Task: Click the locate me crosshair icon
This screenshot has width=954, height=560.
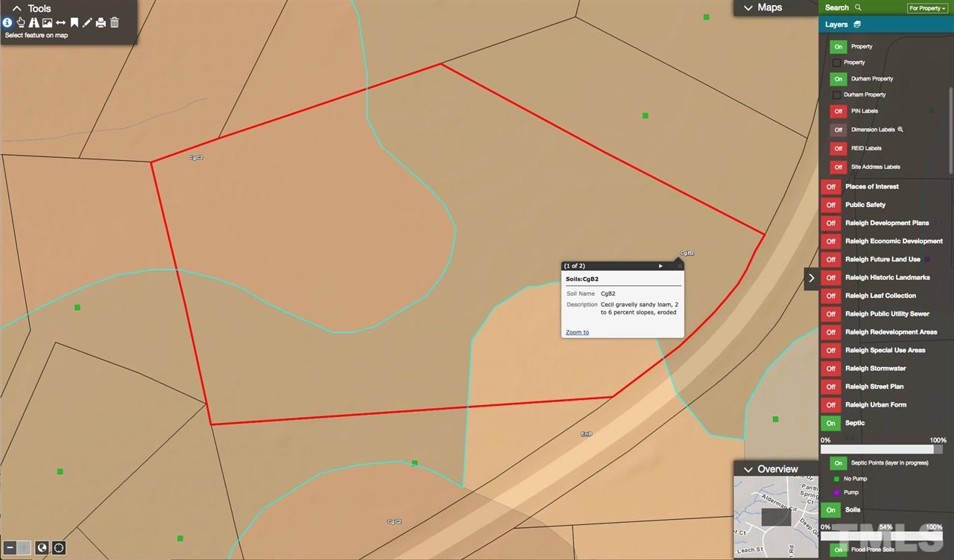Action: [x=58, y=548]
